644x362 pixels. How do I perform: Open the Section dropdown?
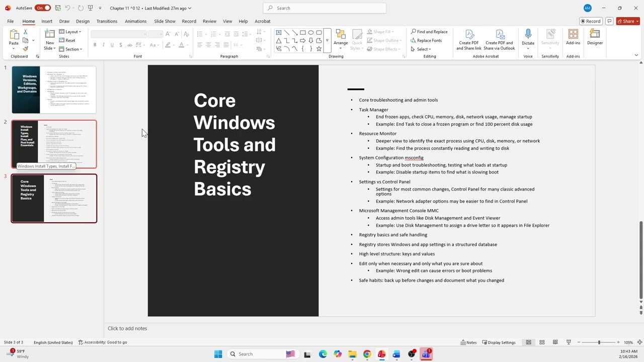(x=71, y=49)
